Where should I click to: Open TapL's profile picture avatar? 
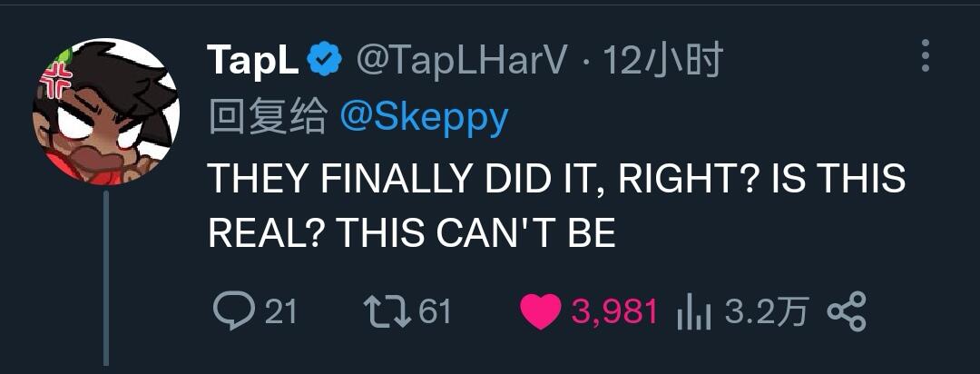click(x=106, y=112)
